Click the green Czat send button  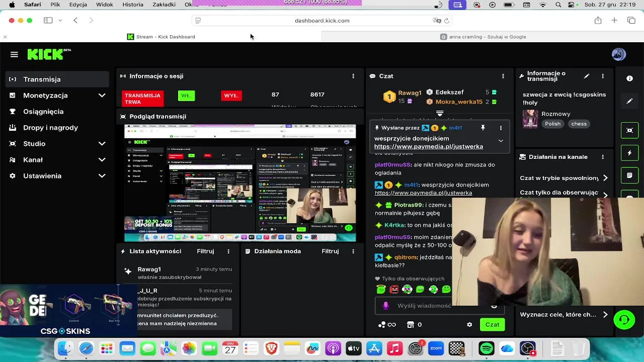click(x=492, y=325)
